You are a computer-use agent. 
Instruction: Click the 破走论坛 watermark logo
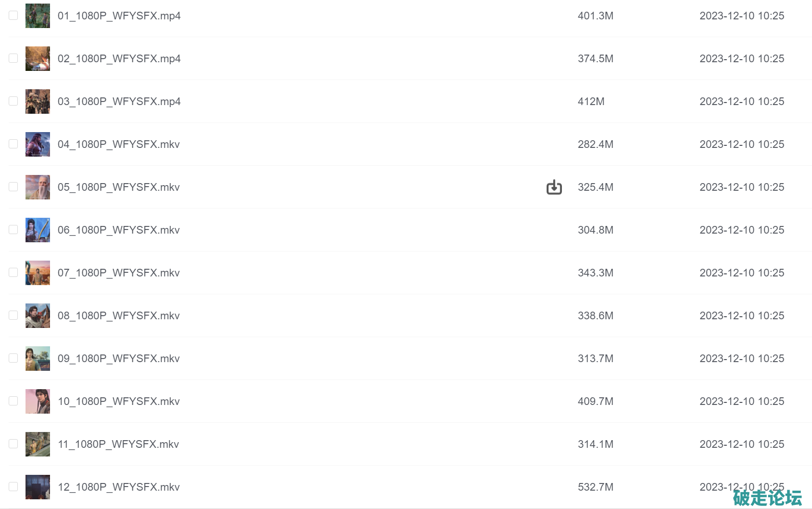click(767, 498)
